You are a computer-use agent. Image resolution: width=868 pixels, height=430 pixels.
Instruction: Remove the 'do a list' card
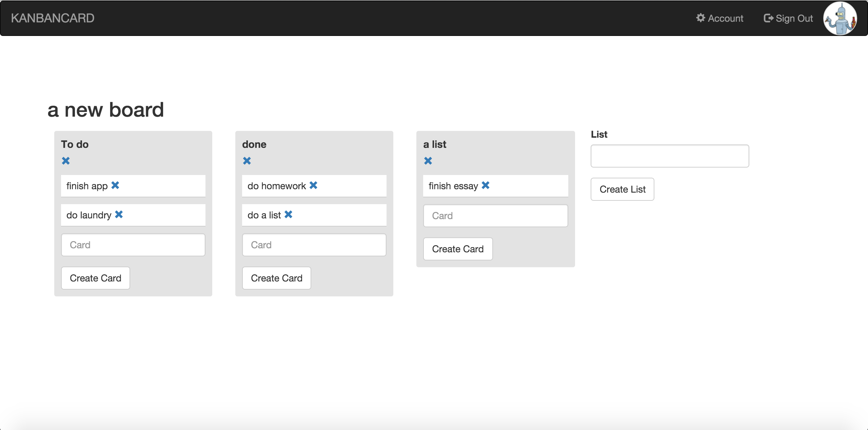[x=288, y=214]
